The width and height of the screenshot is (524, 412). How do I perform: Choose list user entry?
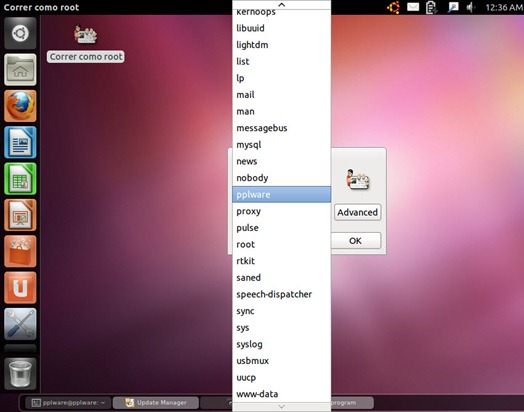(x=282, y=61)
